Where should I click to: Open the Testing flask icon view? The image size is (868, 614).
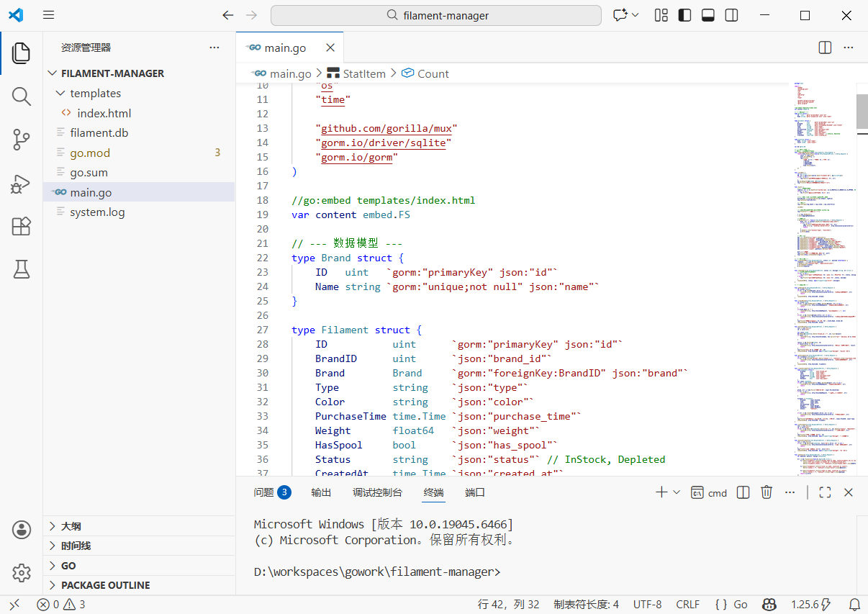coord(22,269)
